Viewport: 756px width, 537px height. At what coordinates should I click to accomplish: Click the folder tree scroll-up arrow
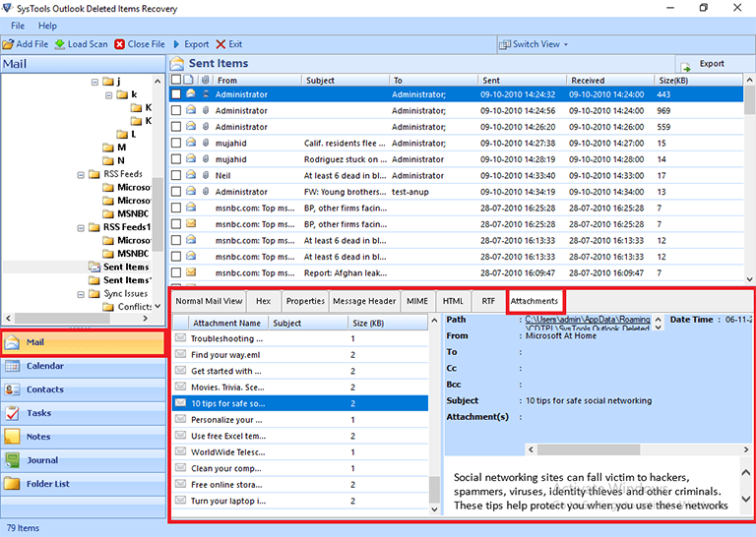(x=157, y=82)
